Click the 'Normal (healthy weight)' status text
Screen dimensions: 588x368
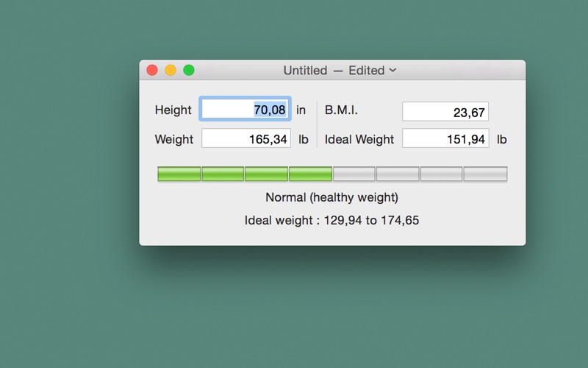[x=332, y=197]
